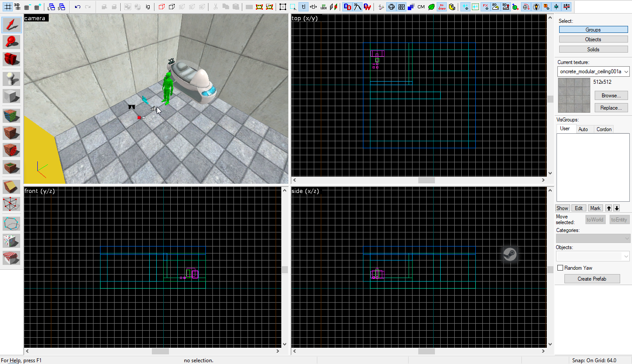Switch to the Cordon tab

tap(604, 129)
